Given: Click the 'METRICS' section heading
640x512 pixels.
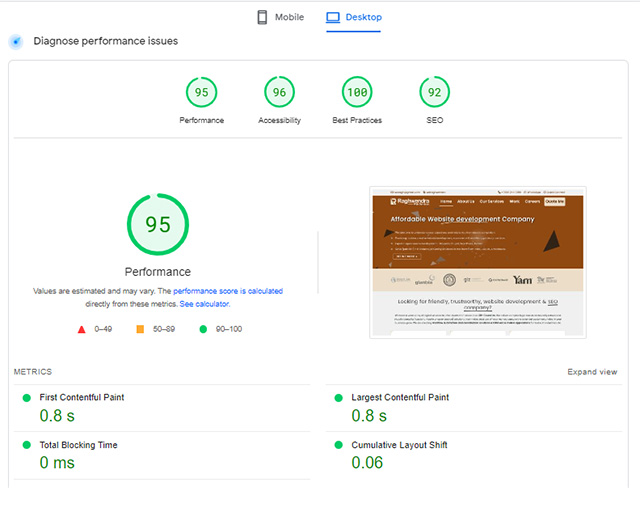Looking at the screenshot, I should (x=33, y=372).
